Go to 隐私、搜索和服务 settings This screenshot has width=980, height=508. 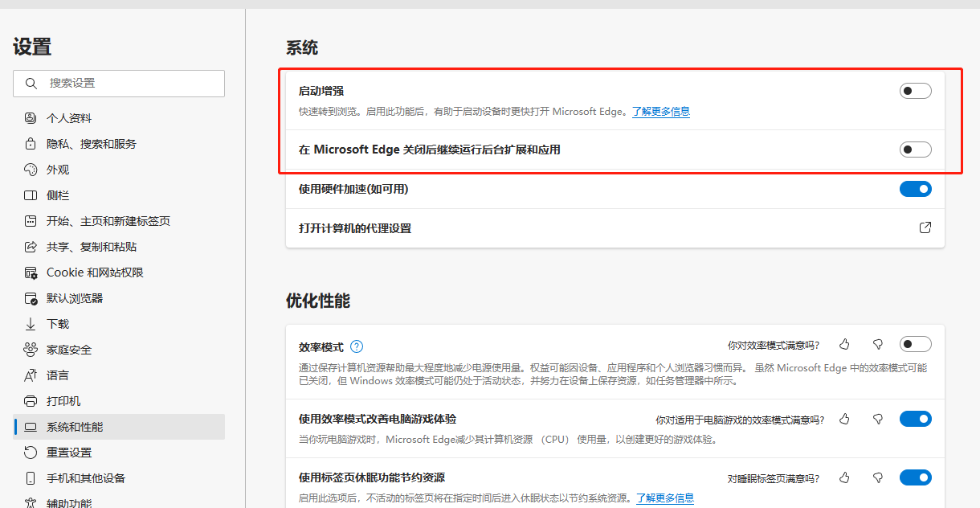119,144
